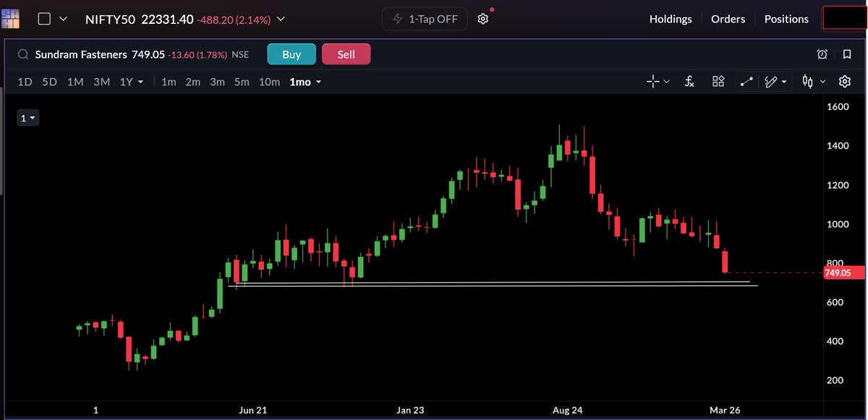
Task: Click the Aug 24 date axis label
Action: point(568,410)
